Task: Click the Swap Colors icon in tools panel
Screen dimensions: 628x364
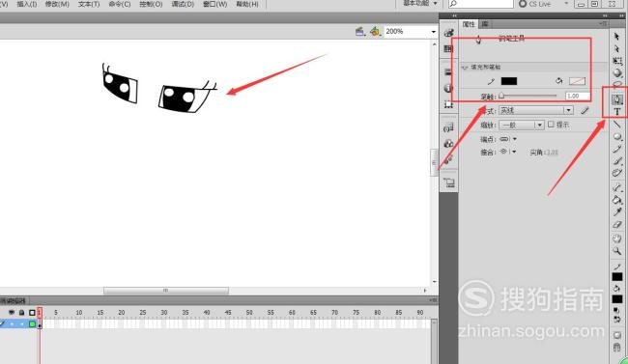Action: point(617,320)
